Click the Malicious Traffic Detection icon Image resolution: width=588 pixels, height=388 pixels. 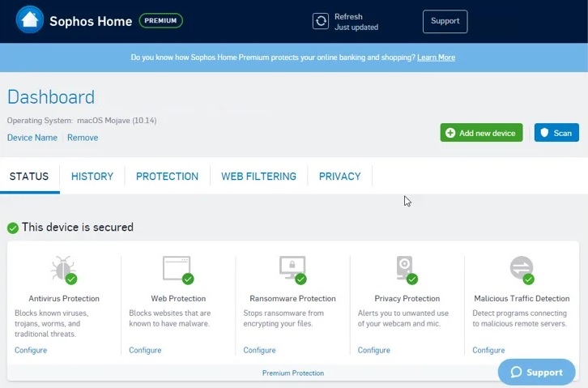521,268
